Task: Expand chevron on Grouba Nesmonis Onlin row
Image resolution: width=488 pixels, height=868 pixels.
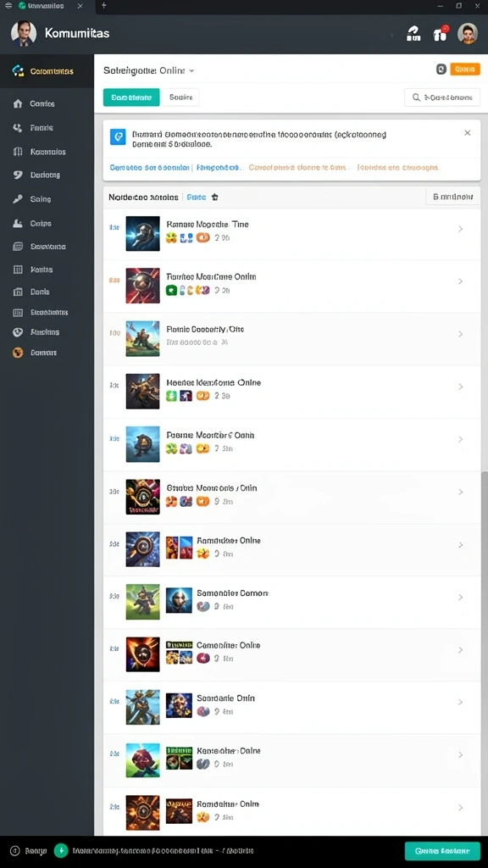Action: click(460, 492)
